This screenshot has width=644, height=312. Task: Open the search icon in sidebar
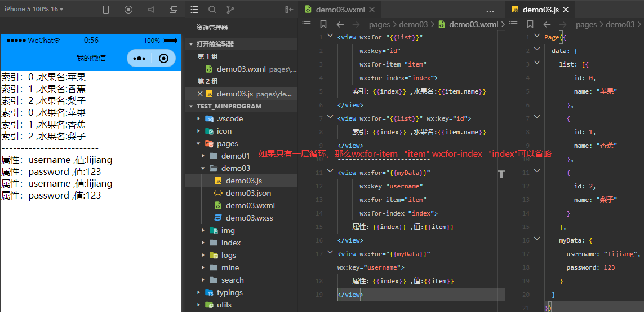(212, 10)
